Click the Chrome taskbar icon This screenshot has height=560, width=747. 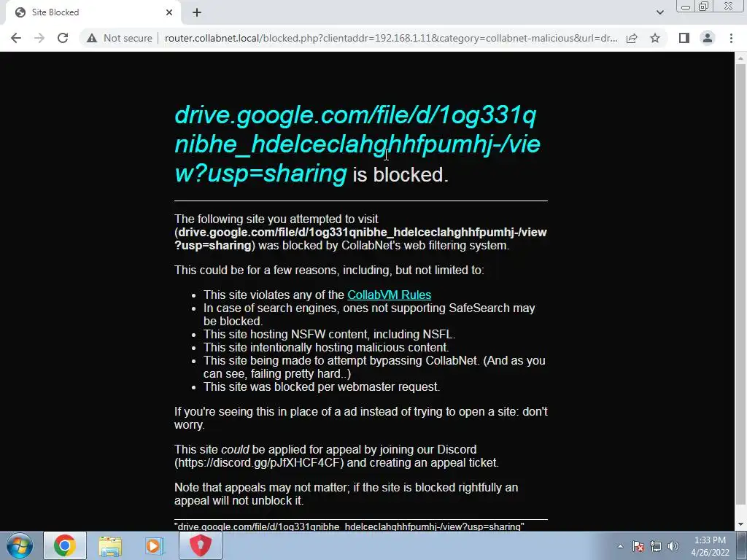[65, 545]
